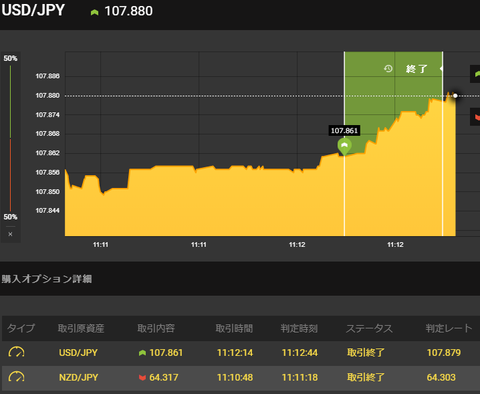
Task: Click the 107.844 y-axis price label
Action: click(x=48, y=211)
